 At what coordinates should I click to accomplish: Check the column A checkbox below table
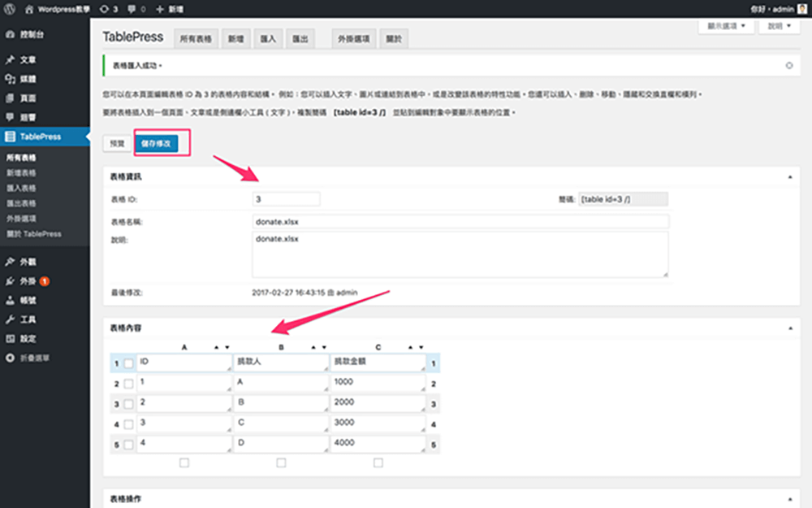point(184,462)
